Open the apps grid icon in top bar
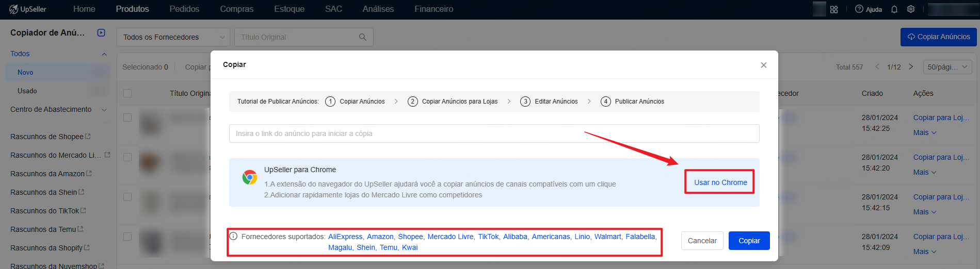Image resolution: width=980 pixels, height=269 pixels. pos(834,9)
